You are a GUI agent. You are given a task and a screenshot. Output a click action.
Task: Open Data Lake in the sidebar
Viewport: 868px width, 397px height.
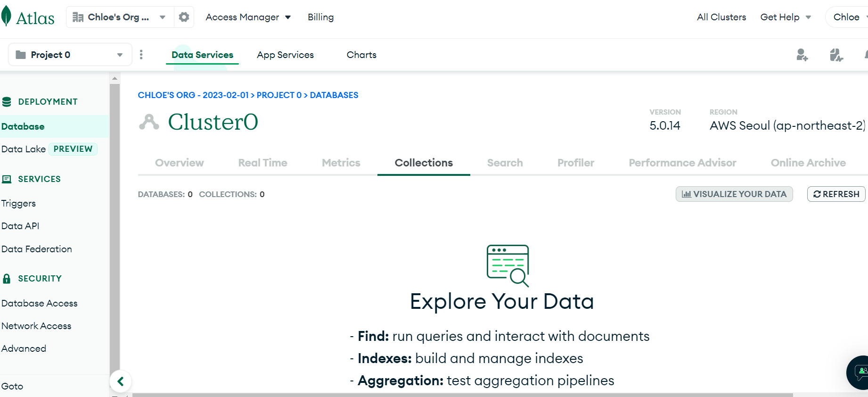(x=24, y=149)
